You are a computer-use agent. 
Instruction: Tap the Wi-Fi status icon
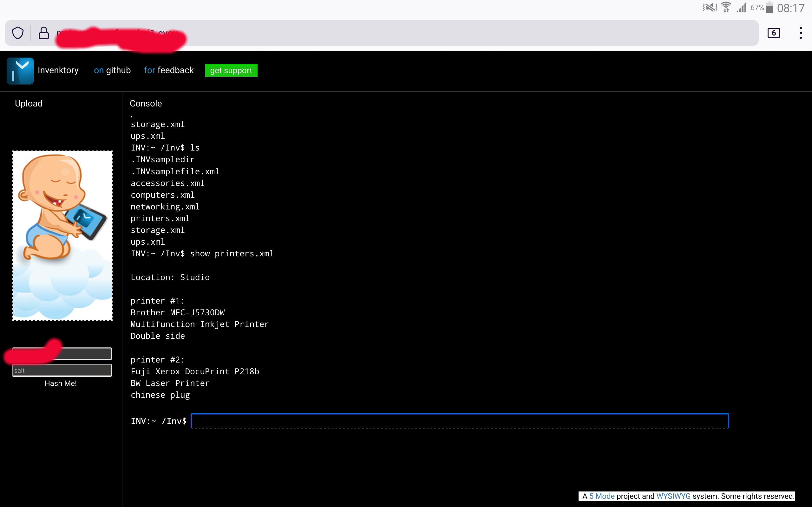pyautogui.click(x=726, y=7)
